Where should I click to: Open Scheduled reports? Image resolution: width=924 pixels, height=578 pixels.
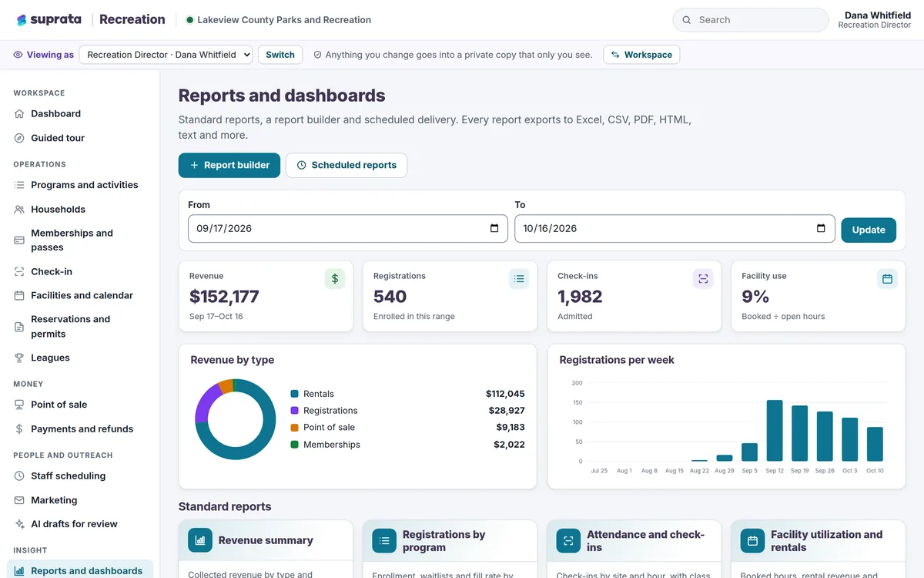coord(346,166)
